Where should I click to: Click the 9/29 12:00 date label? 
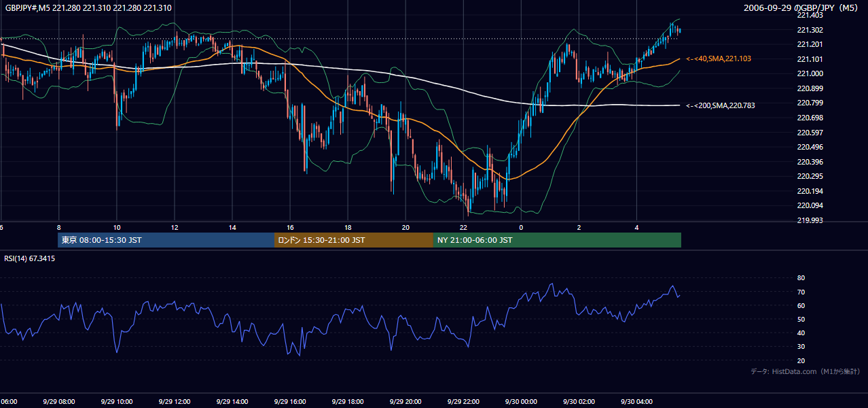click(175, 402)
